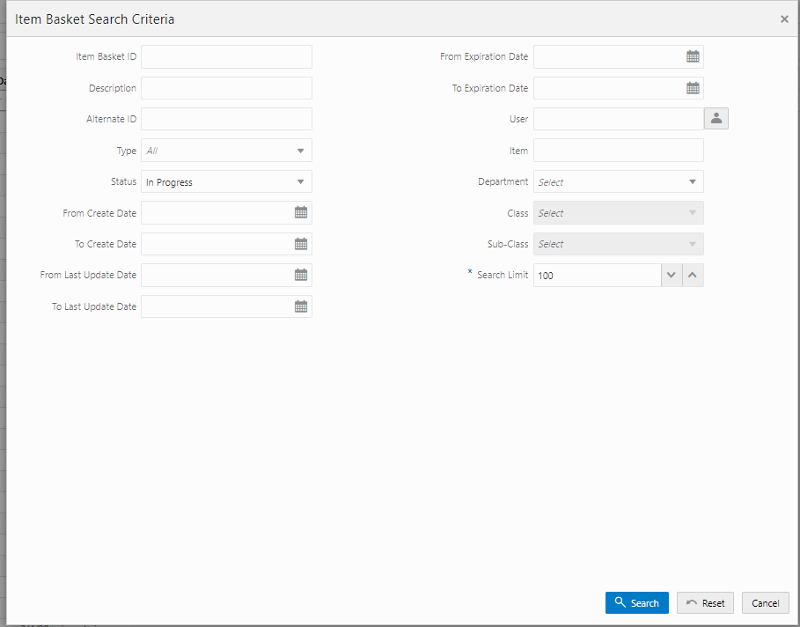Click the Item text field
Image resolution: width=800 pixels, height=627 pixels.
[x=618, y=151]
